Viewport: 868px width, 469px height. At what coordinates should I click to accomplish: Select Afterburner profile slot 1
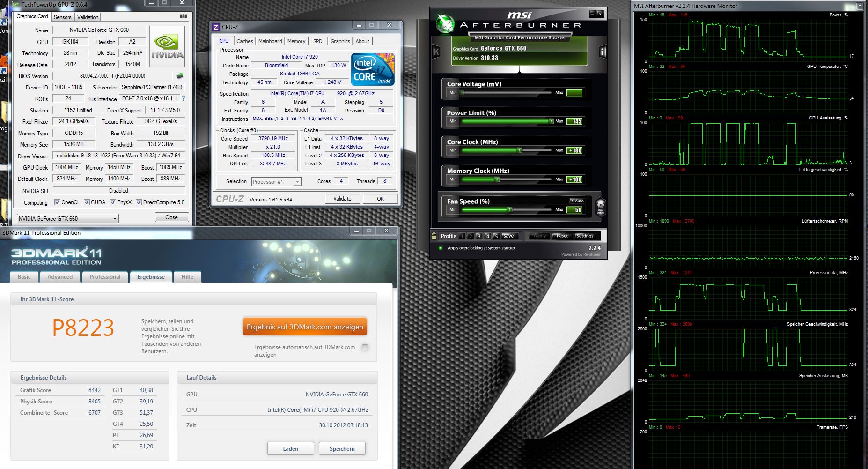click(462, 236)
